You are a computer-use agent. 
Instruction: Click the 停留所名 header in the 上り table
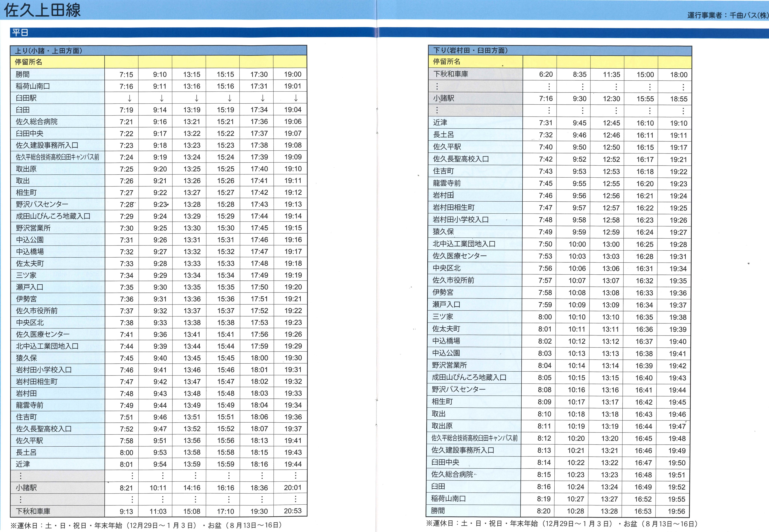point(29,62)
